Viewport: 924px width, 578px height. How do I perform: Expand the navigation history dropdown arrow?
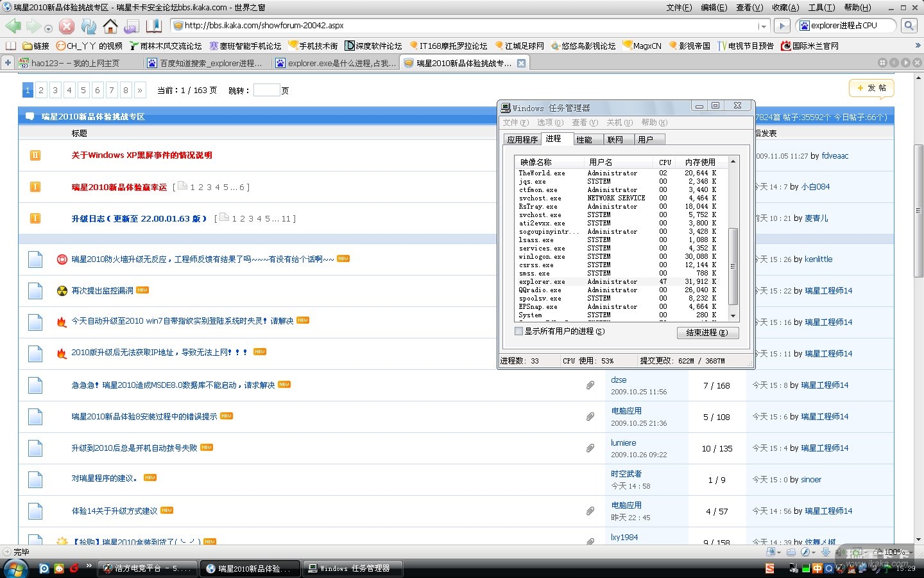coord(48,28)
